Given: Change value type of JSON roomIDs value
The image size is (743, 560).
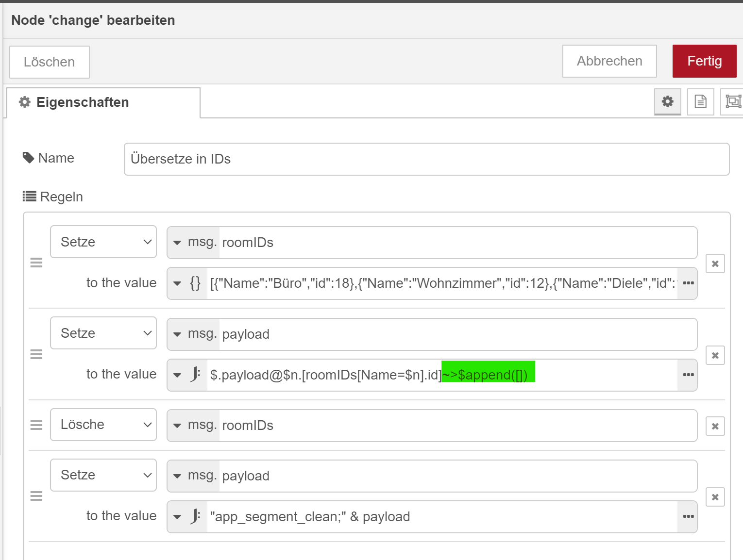Looking at the screenshot, I should click(x=187, y=283).
